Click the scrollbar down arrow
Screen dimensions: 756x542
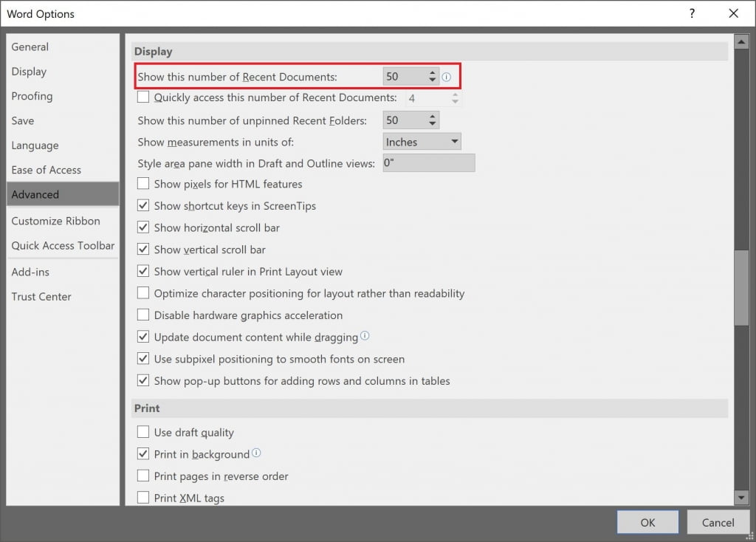pyautogui.click(x=741, y=497)
